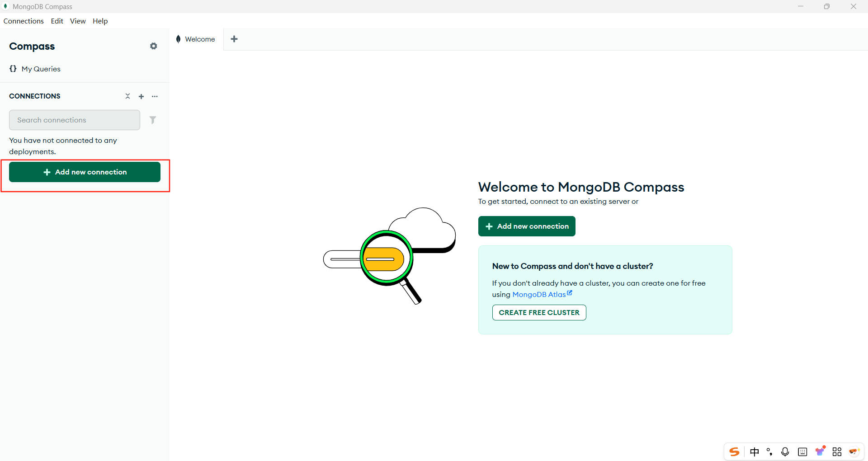This screenshot has height=461, width=868.
Task: Open the IME toolbox grid icon
Action: (837, 452)
